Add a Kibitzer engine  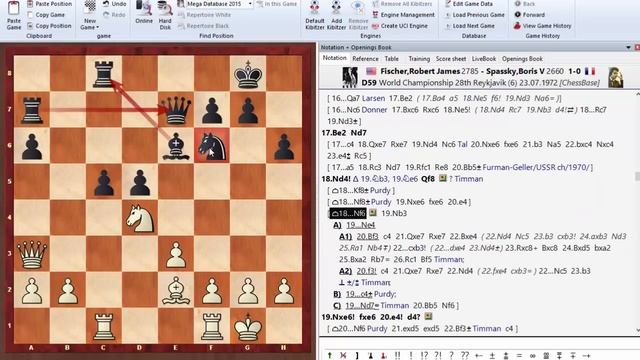click(336, 16)
